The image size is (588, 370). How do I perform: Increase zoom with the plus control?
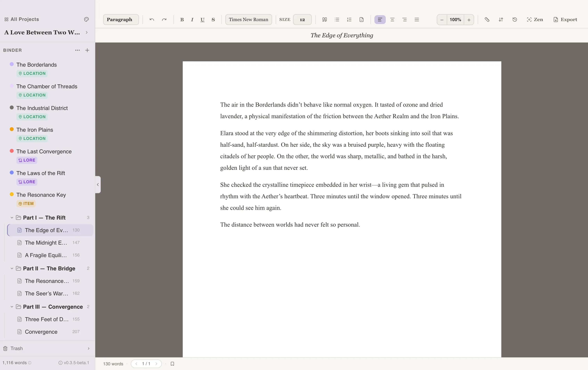click(x=469, y=20)
